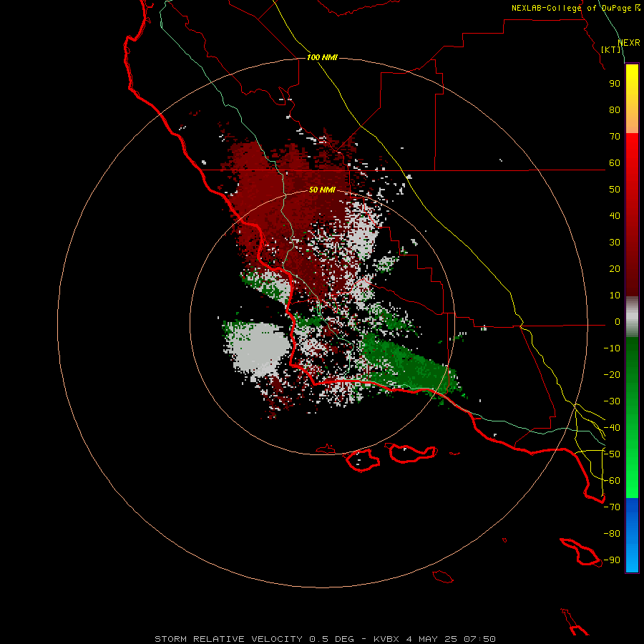The image size is (644, 644).
Task: Select the 90 value on velocity scale
Action: point(615,84)
